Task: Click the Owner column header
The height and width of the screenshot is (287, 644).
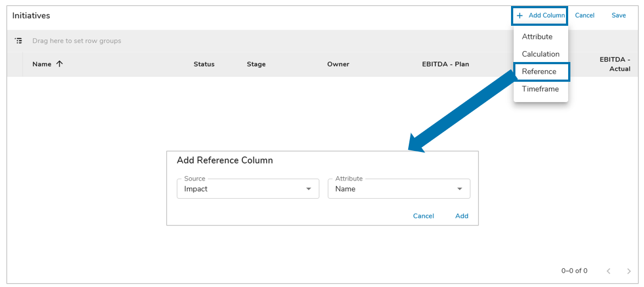Action: tap(338, 64)
